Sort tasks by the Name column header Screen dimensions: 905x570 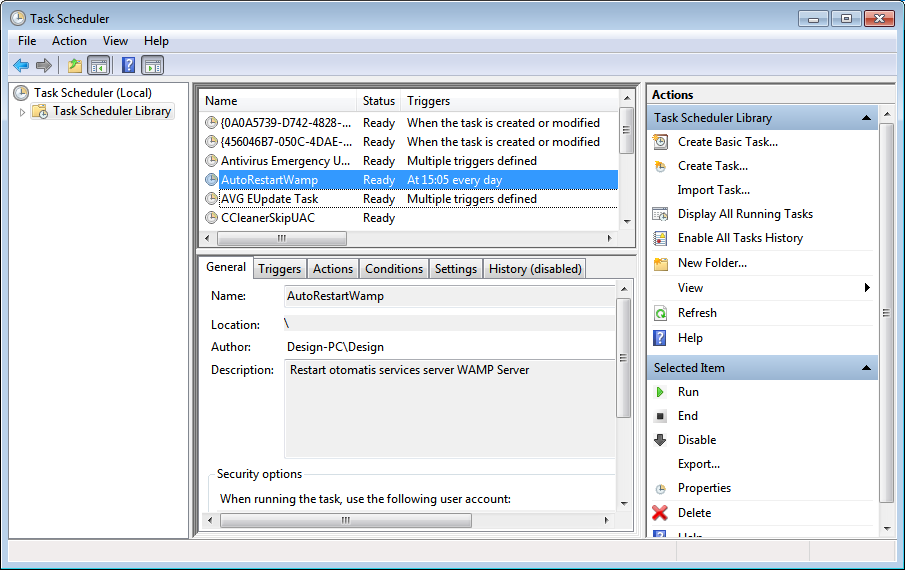pos(278,101)
